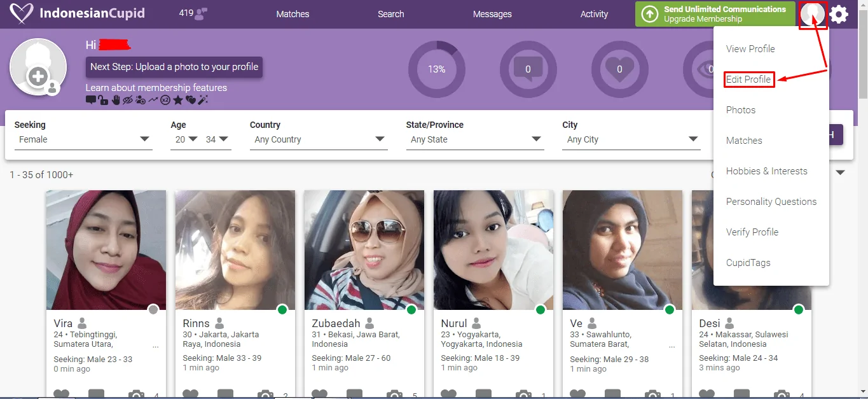
Task: Click Desi's name on her card
Action: coord(710,323)
